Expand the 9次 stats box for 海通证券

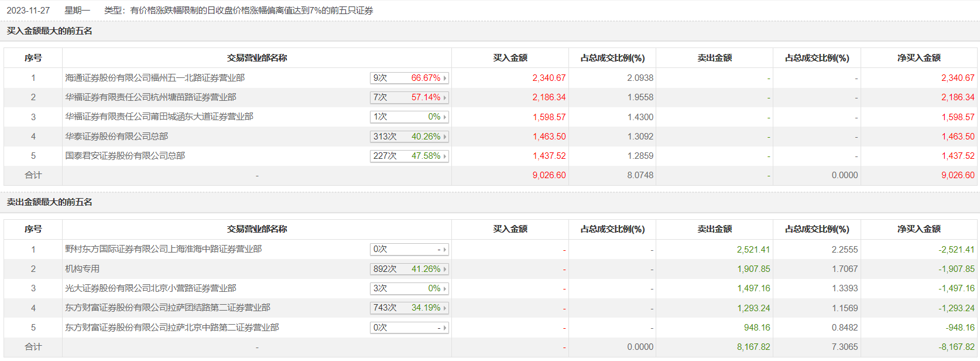coord(409,78)
